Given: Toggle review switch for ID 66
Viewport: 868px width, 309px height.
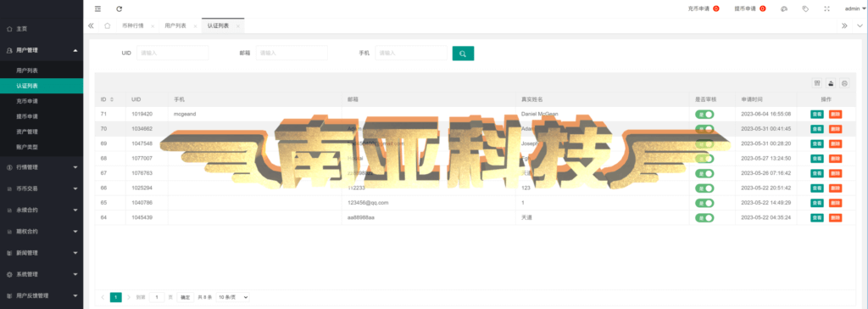Looking at the screenshot, I should click(x=704, y=188).
